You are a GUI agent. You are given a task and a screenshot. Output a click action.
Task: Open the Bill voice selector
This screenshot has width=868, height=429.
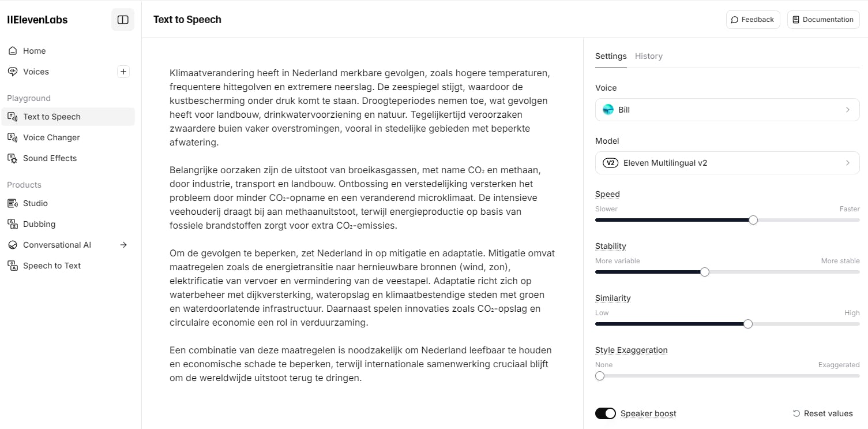coord(727,110)
